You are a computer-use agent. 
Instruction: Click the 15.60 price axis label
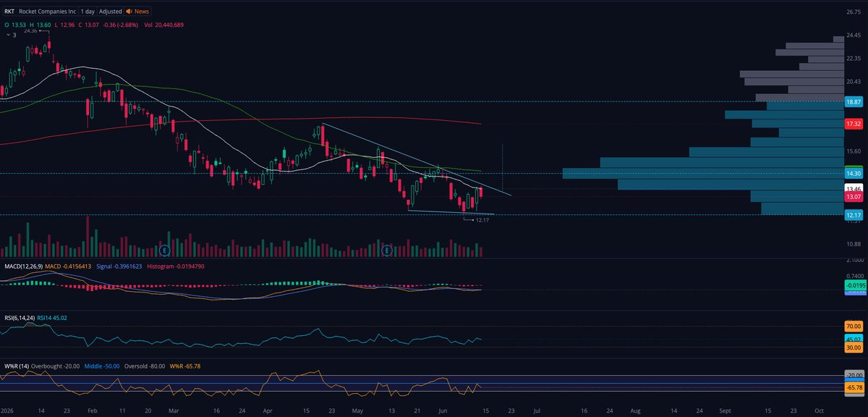point(853,151)
